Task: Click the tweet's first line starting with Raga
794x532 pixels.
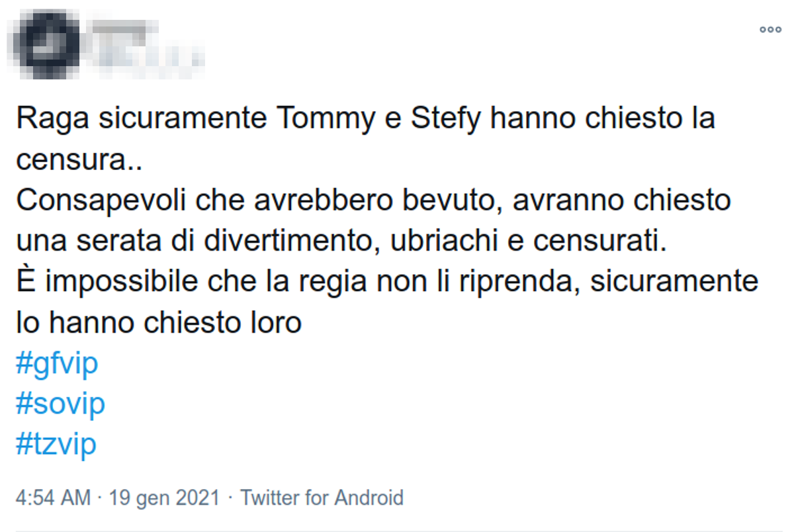Action: tap(365, 120)
